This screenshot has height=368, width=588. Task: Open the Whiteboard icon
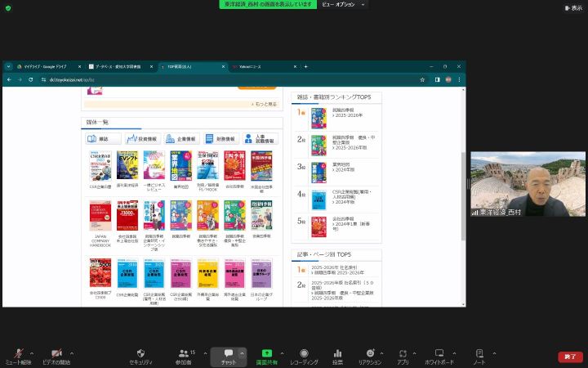439,352
